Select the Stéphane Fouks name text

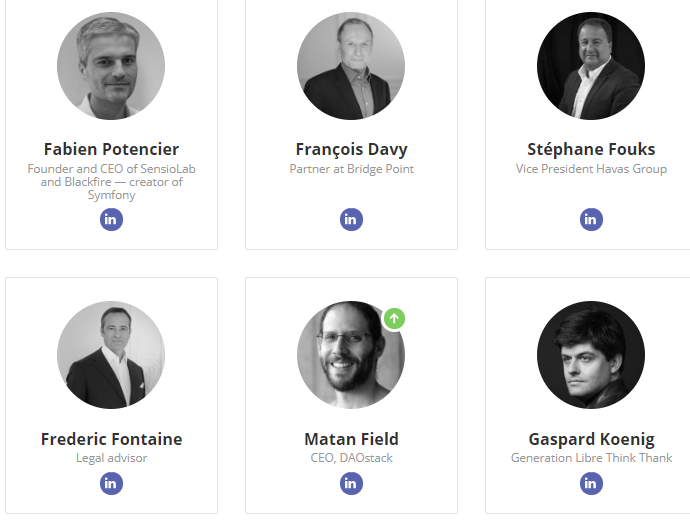[x=591, y=150]
